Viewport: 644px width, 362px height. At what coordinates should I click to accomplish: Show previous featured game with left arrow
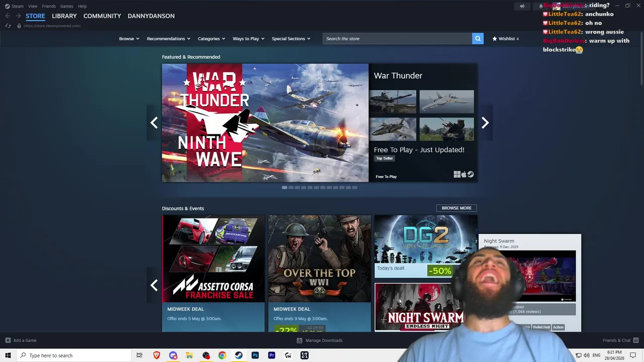click(x=154, y=123)
